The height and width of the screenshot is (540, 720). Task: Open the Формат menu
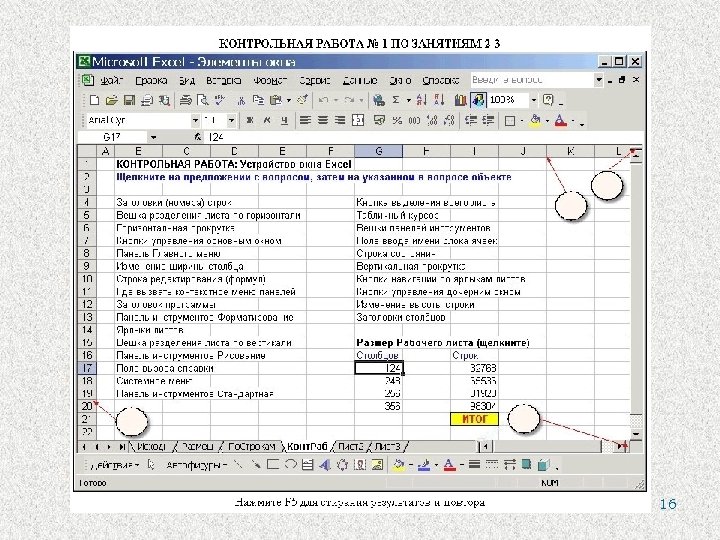coord(270,80)
